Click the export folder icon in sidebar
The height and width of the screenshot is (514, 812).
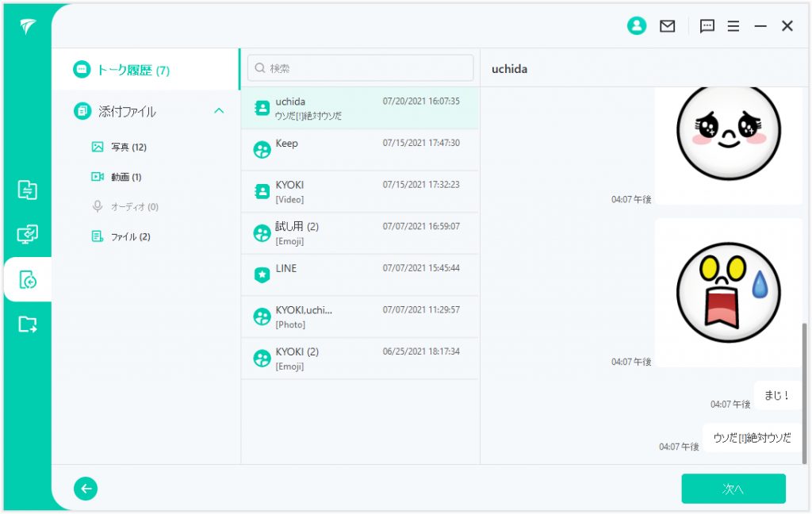(28, 324)
